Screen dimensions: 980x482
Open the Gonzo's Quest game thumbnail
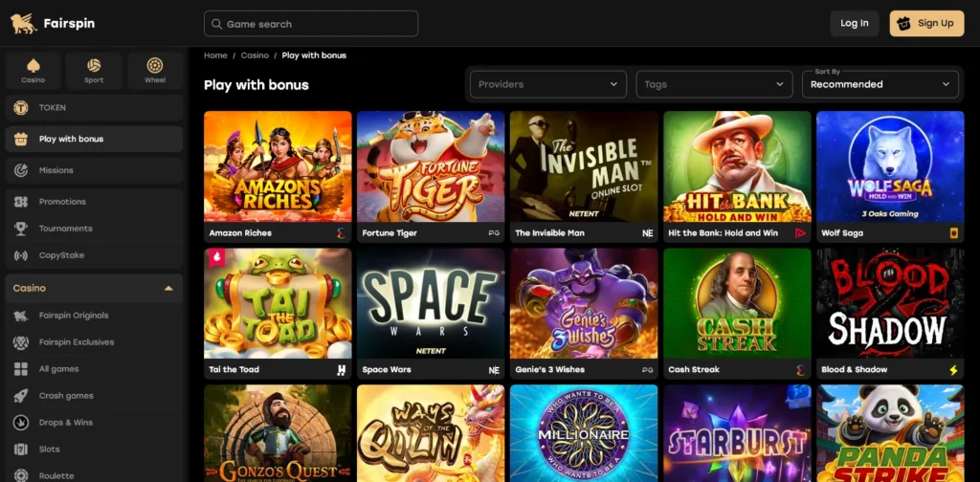(278, 433)
